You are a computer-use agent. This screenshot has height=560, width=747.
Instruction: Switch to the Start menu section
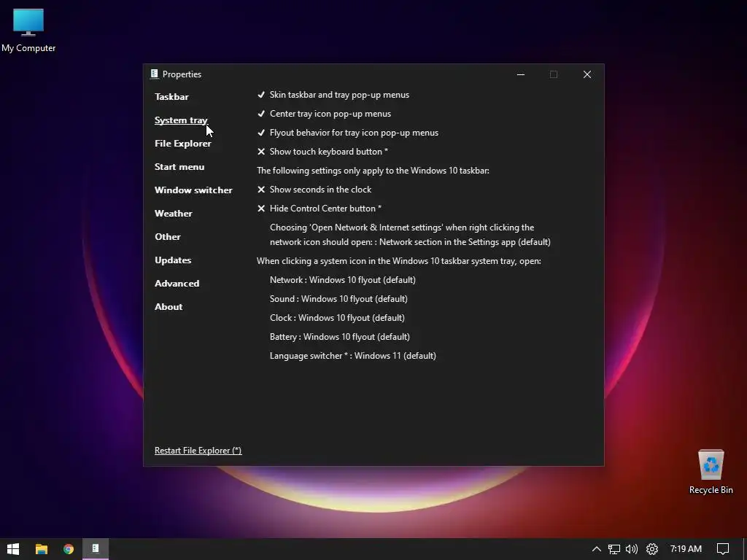[179, 167]
